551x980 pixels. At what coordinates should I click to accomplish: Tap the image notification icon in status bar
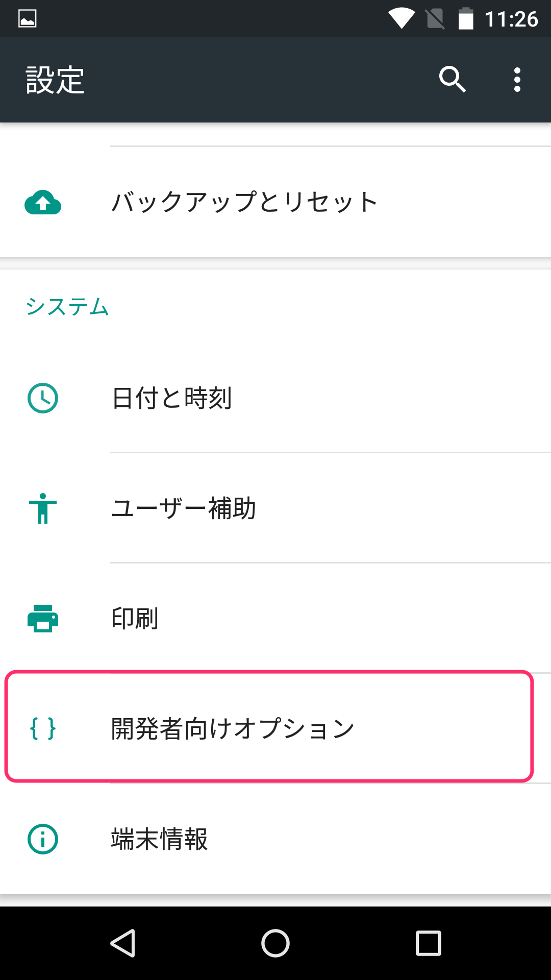tap(27, 19)
